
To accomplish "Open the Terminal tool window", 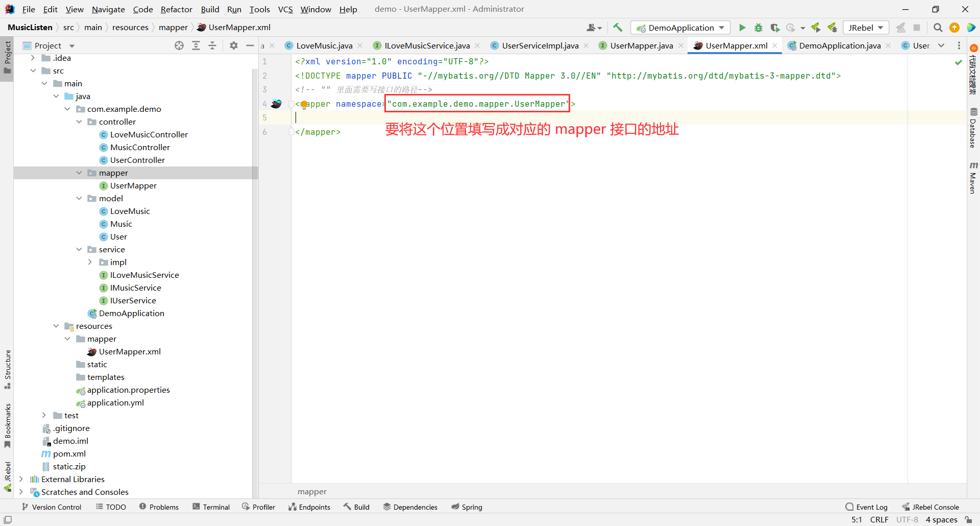I will (x=211, y=507).
